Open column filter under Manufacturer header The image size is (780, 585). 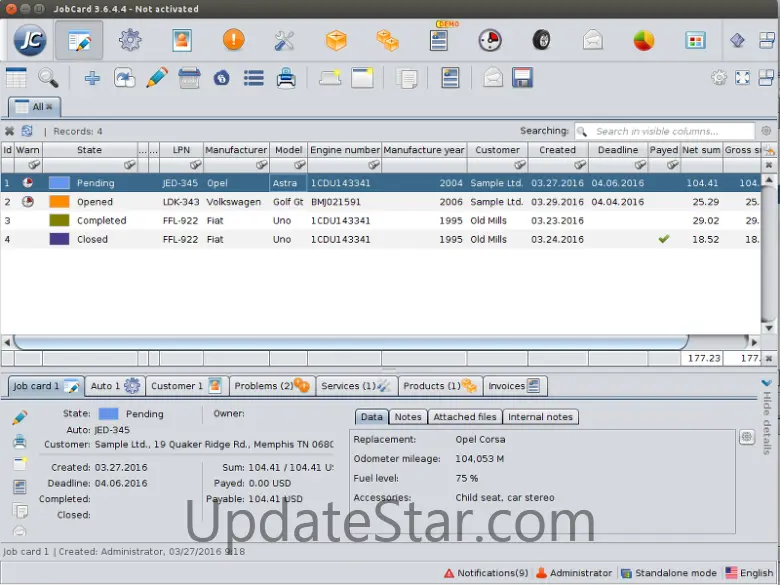click(x=262, y=165)
